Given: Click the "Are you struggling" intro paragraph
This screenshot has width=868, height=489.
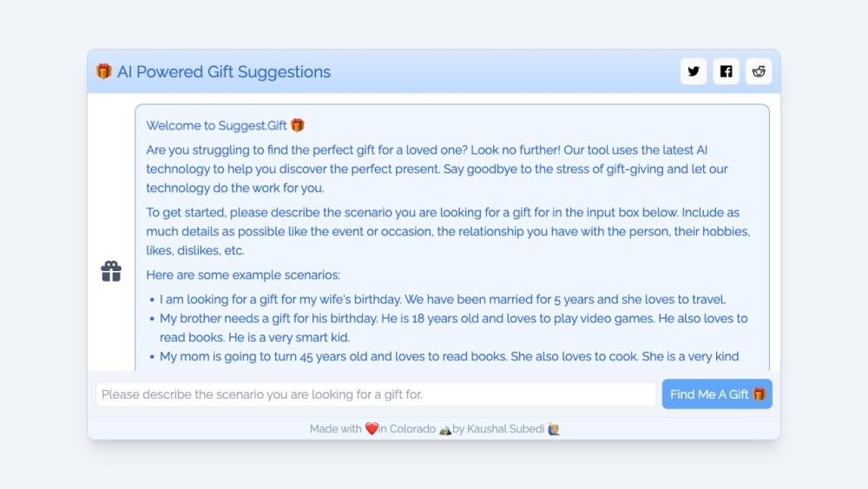Looking at the screenshot, I should click(x=437, y=169).
